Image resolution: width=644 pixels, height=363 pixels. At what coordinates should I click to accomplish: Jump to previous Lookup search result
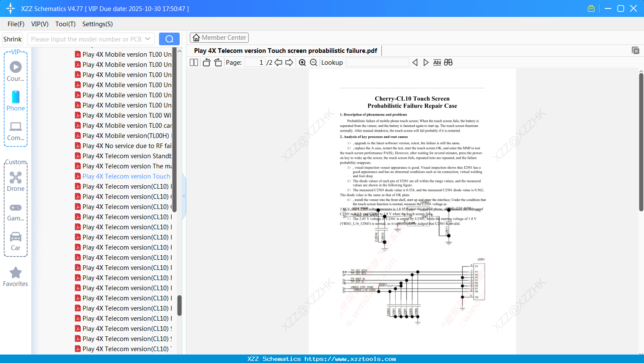pyautogui.click(x=415, y=63)
